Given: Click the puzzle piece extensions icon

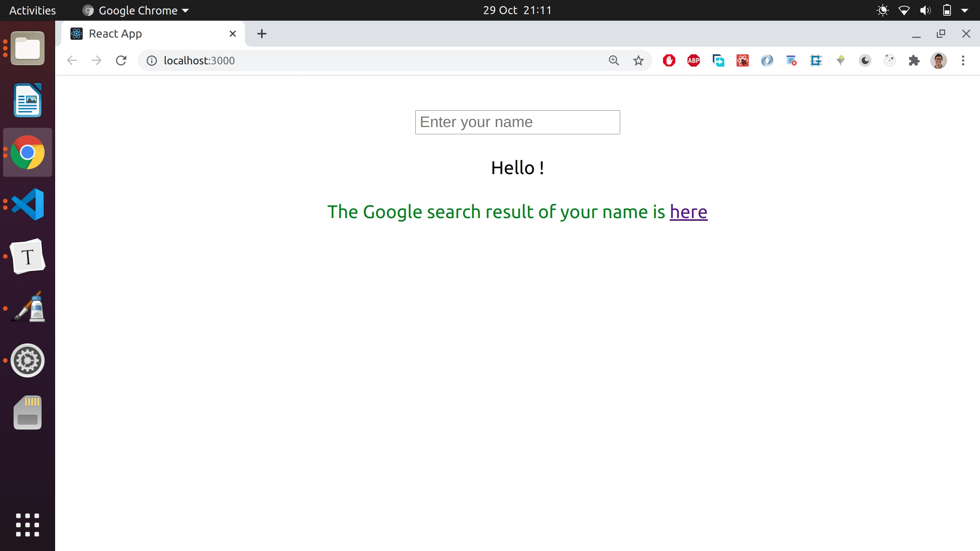Looking at the screenshot, I should (915, 60).
